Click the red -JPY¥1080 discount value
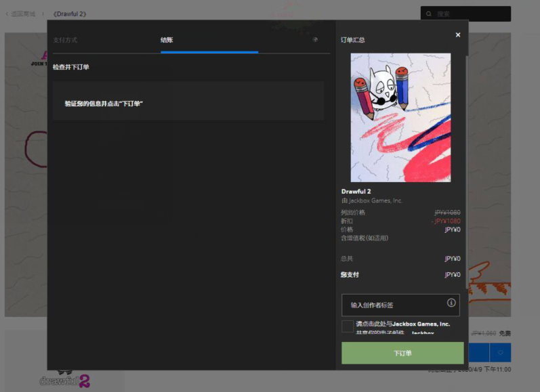 (x=446, y=221)
